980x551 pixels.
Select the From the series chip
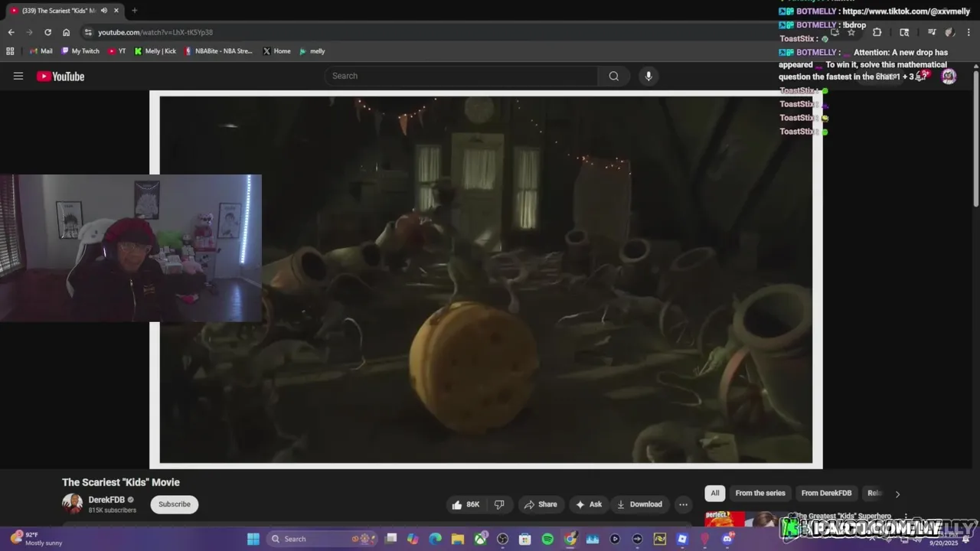(760, 494)
